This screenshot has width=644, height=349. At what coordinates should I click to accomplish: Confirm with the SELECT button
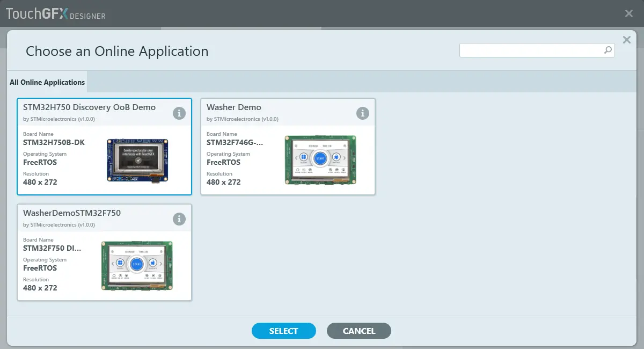[283, 331]
